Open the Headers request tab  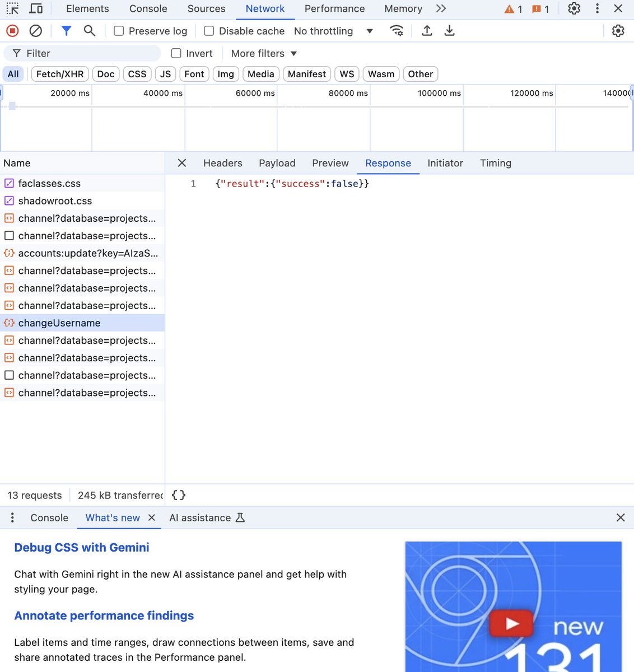coord(223,163)
